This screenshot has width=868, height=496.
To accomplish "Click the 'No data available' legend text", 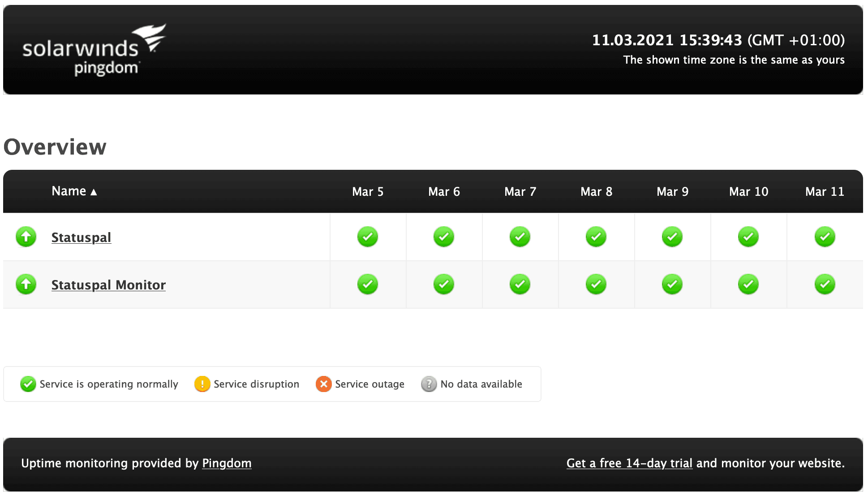I will [481, 384].
